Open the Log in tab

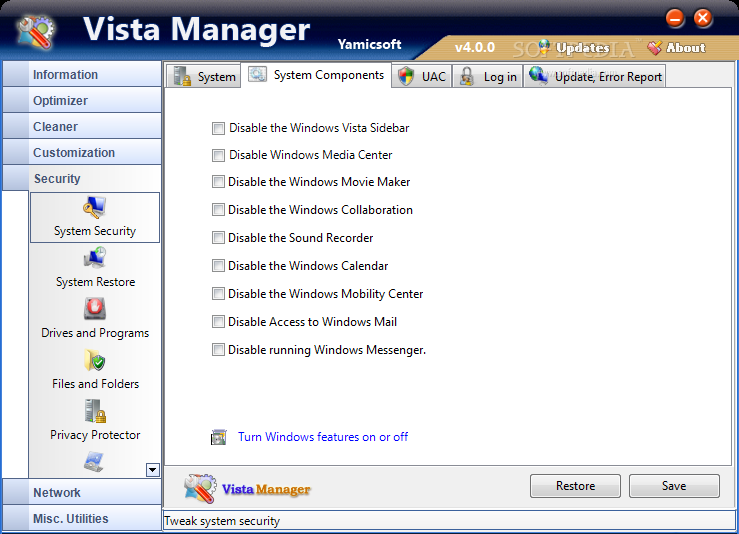[487, 76]
